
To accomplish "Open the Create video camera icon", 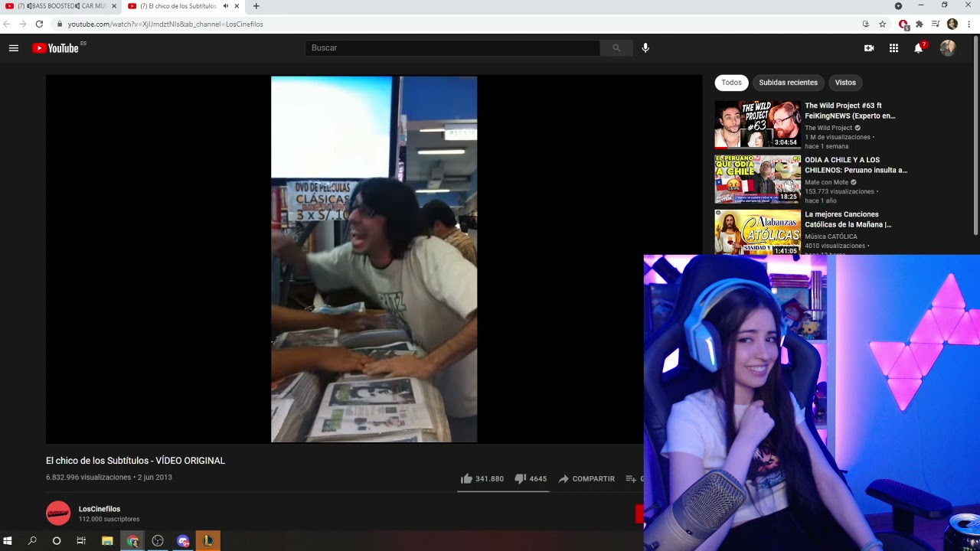I will [x=869, y=48].
